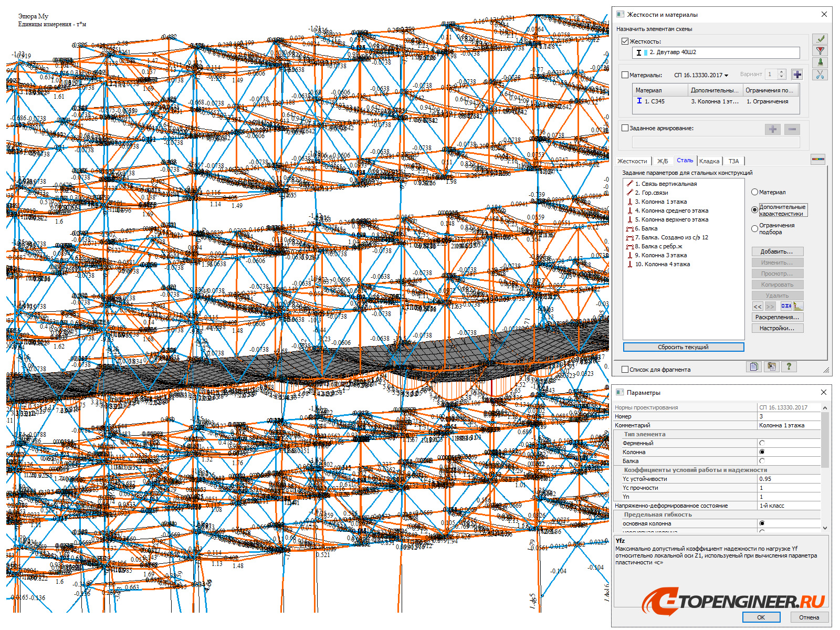The height and width of the screenshot is (630, 840).
Task: Switch to the Кладка tab
Action: click(x=710, y=161)
